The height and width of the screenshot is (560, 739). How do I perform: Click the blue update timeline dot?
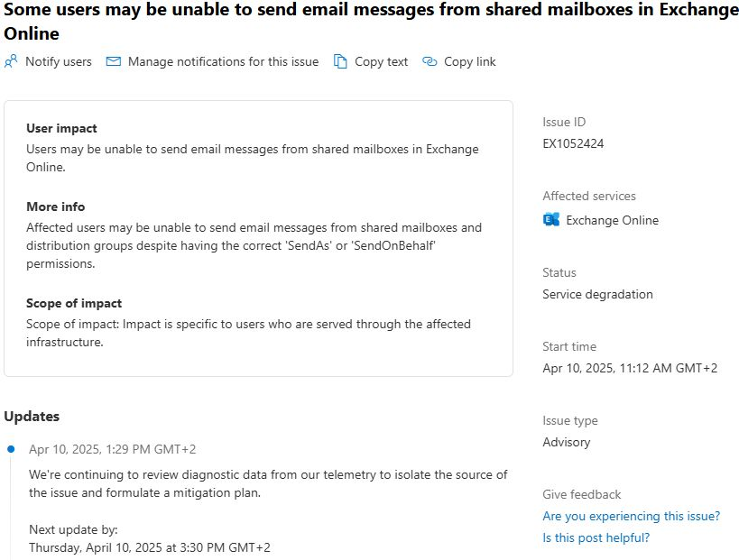point(11,448)
